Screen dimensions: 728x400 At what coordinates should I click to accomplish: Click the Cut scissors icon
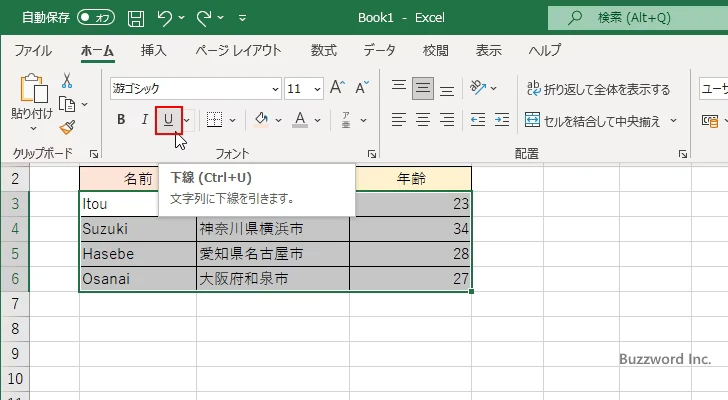(67, 81)
